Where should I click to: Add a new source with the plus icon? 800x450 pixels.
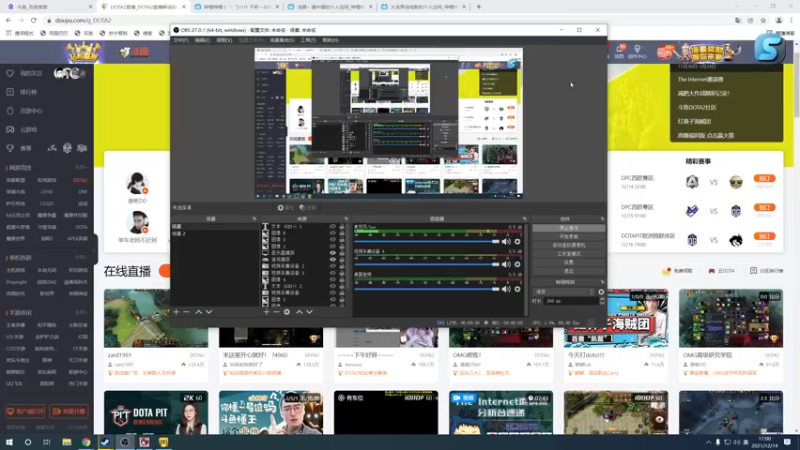266,312
